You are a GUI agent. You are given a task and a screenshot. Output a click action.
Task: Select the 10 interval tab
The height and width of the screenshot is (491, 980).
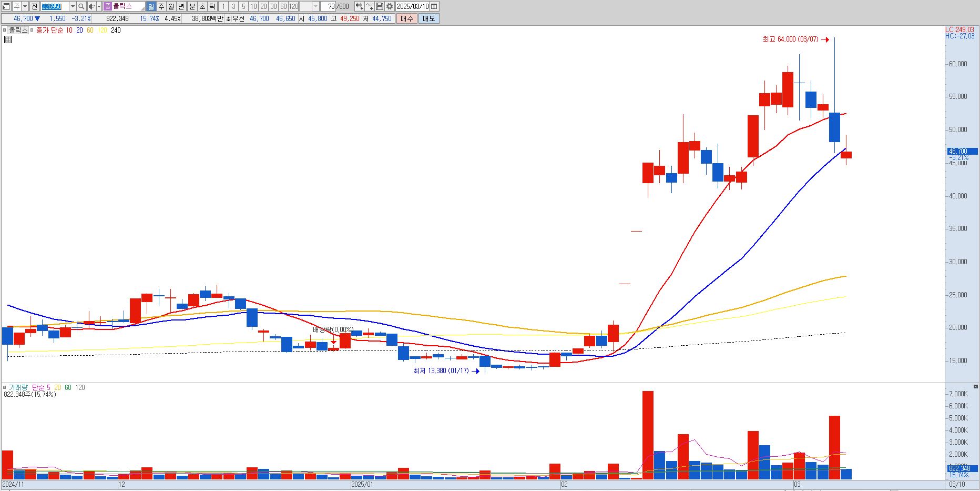(x=253, y=6)
